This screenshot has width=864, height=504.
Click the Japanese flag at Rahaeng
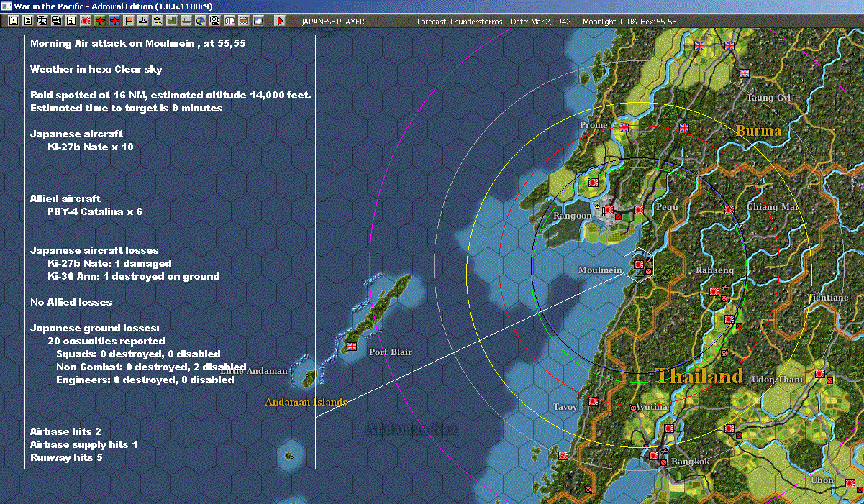pyautogui.click(x=714, y=292)
